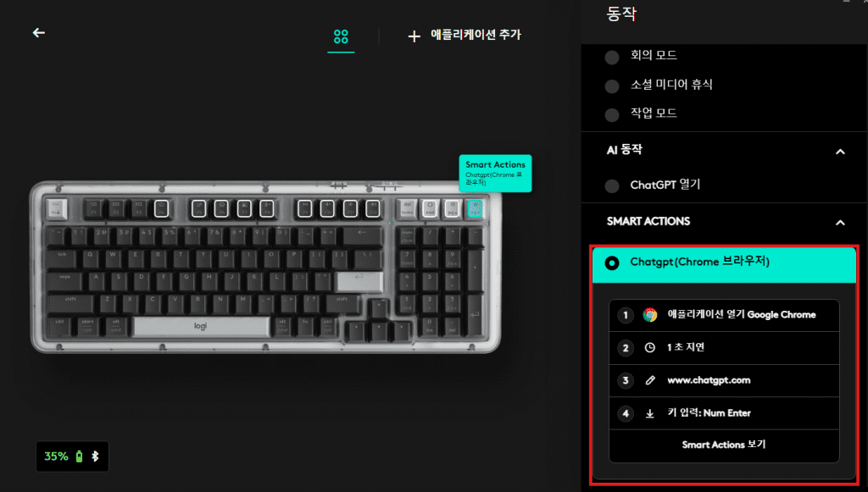868x492 pixels.
Task: Click the Google Chrome icon in step 1
Action: [650, 314]
